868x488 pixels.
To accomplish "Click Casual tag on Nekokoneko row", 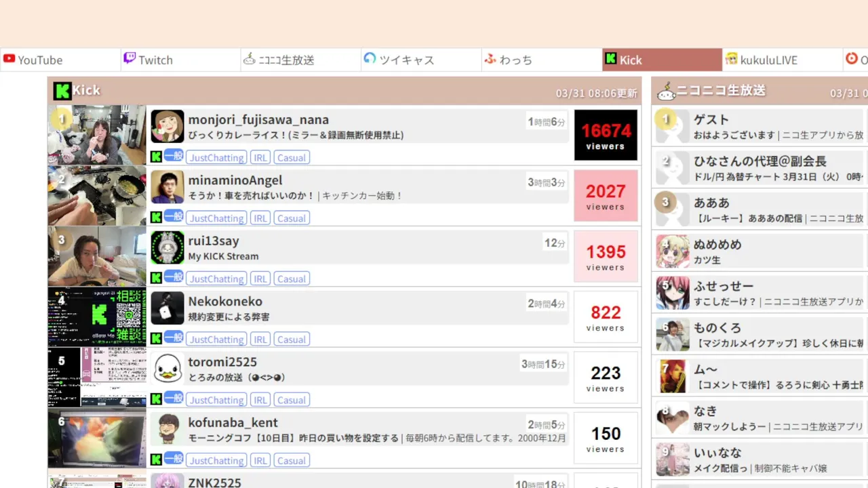I will 292,340.
